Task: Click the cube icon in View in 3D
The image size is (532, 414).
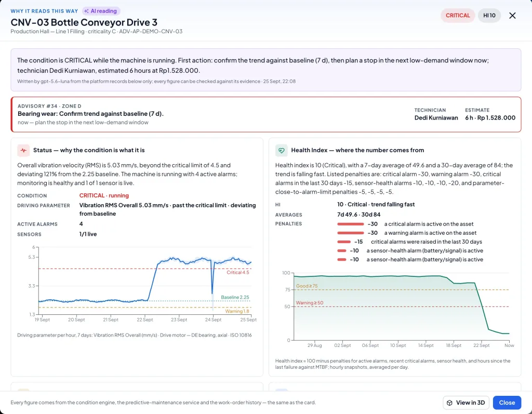Action: pyautogui.click(x=449, y=403)
